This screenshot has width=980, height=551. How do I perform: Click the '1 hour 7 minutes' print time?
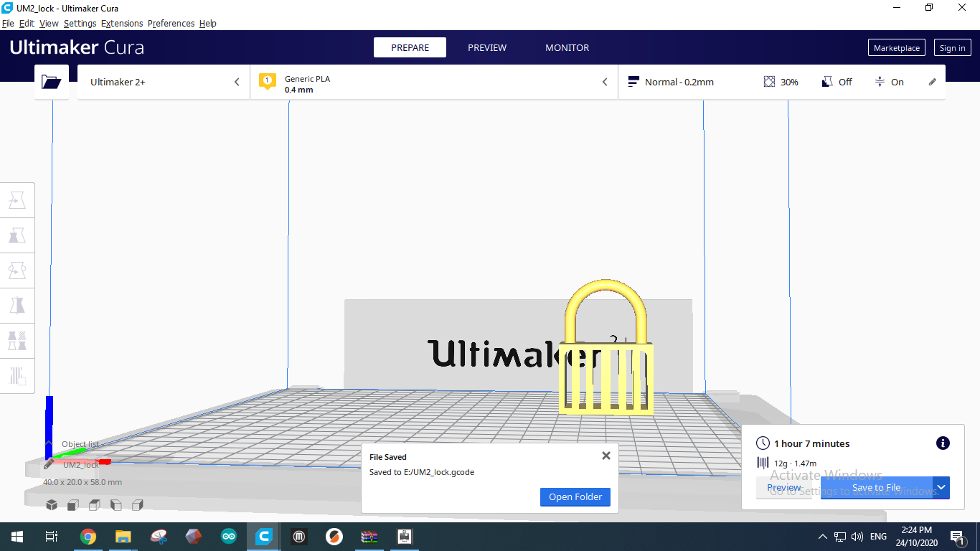[x=811, y=443]
